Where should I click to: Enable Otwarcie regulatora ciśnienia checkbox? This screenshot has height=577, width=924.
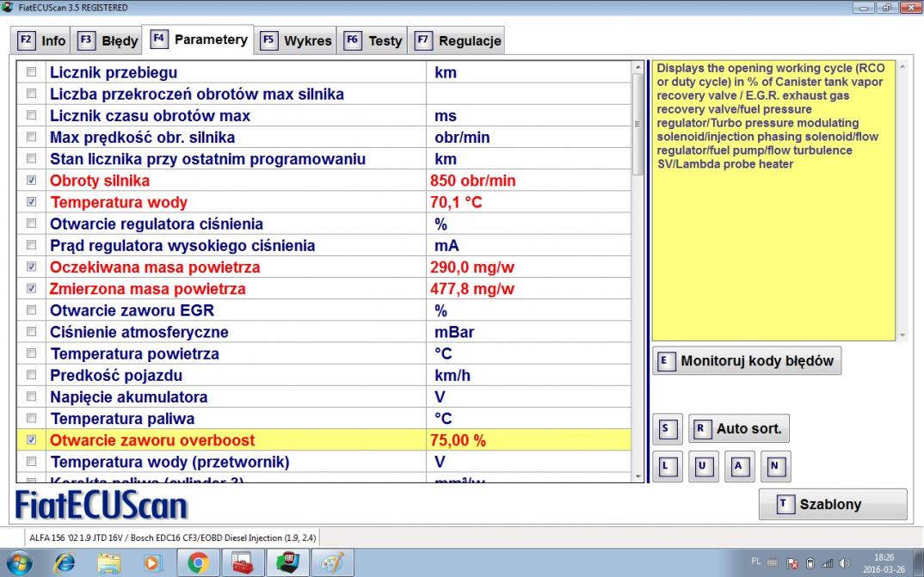tap(31, 223)
